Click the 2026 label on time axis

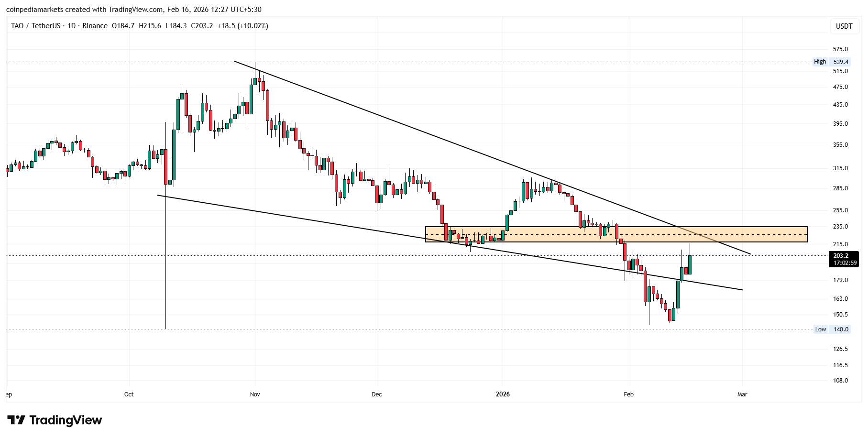coord(503,394)
